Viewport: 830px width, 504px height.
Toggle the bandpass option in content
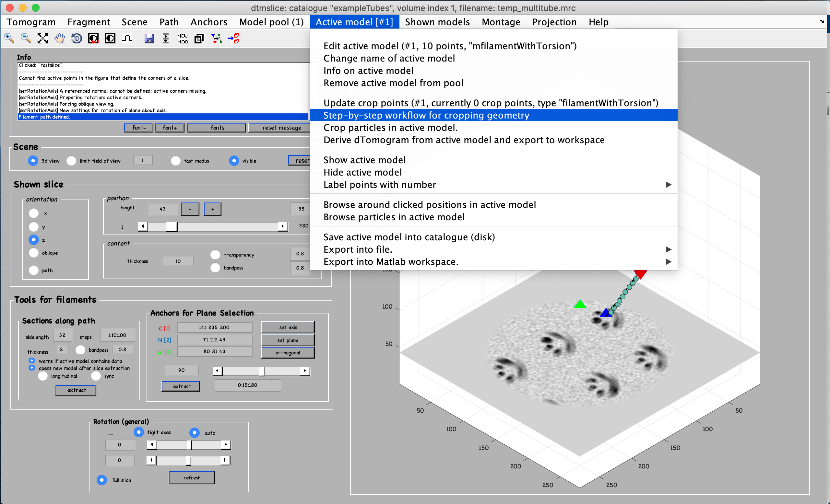pyautogui.click(x=215, y=268)
